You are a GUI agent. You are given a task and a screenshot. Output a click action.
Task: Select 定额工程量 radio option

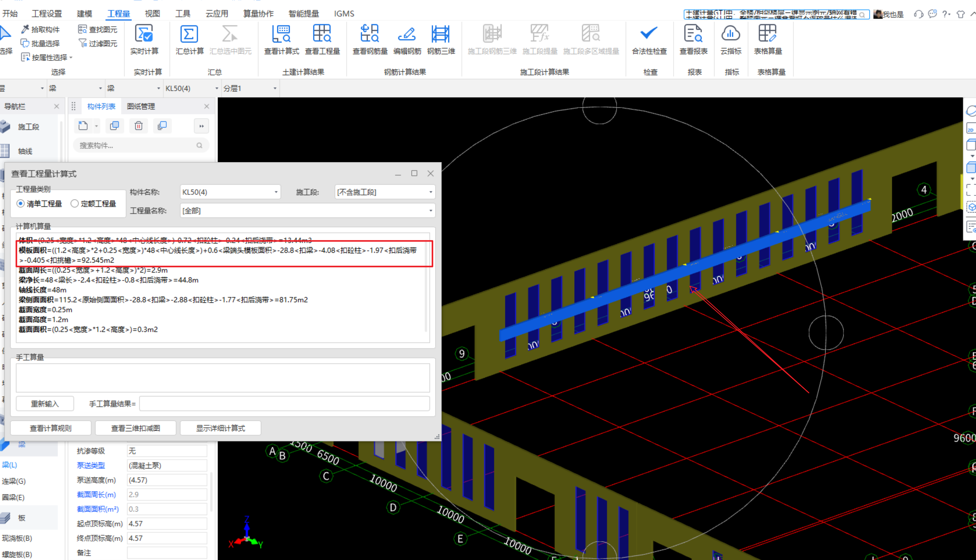coord(93,204)
